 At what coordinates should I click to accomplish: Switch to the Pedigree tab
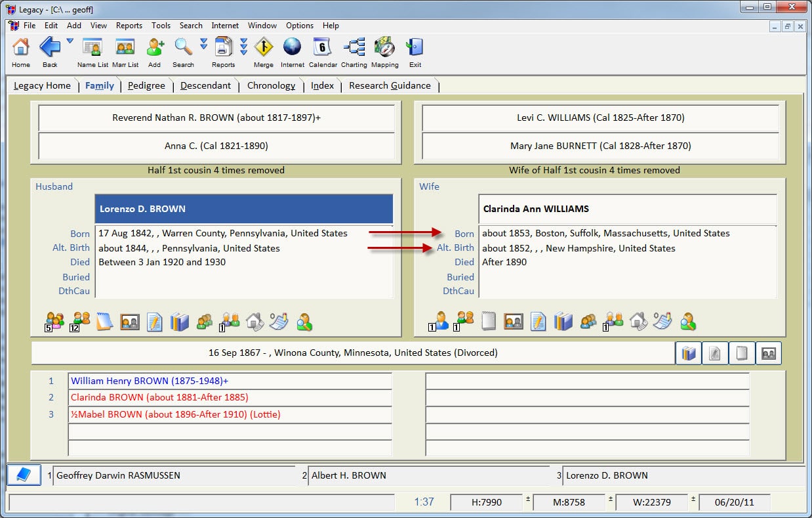click(146, 85)
